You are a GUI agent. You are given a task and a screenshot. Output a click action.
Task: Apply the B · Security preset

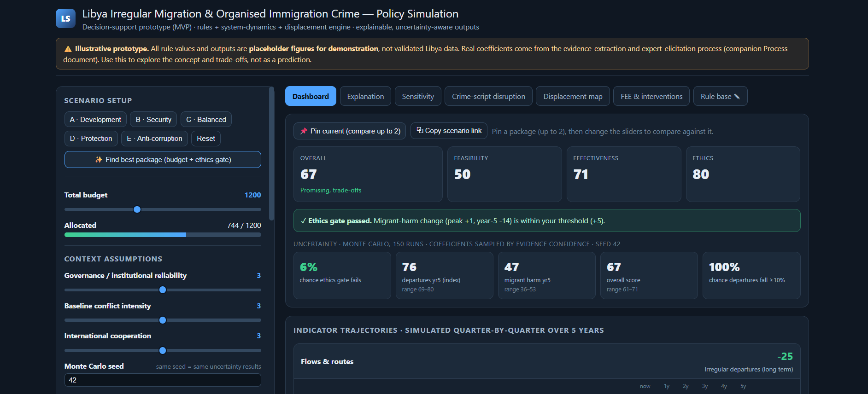tap(153, 120)
